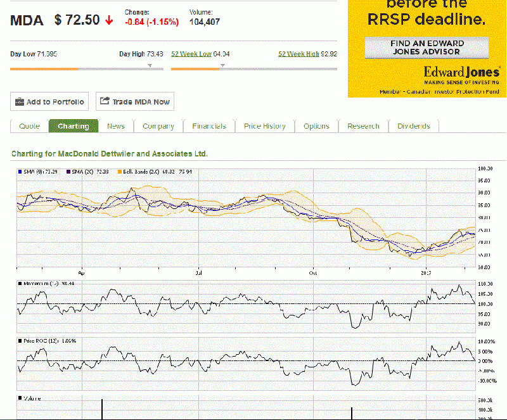
Task: View the Dividends tab
Action: point(414,126)
